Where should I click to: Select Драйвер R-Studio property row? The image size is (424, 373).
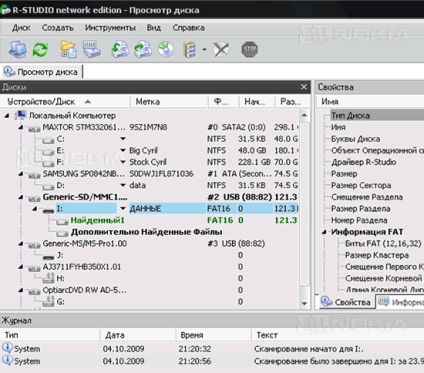363,162
